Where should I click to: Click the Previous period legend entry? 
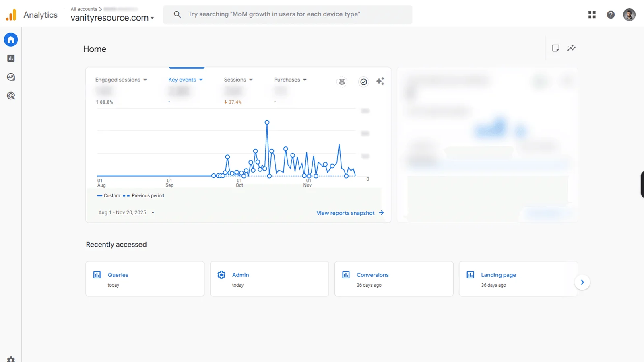[x=143, y=196]
